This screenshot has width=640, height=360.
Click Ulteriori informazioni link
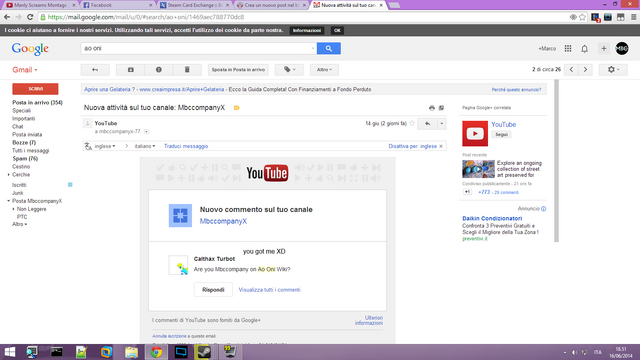[369, 320]
